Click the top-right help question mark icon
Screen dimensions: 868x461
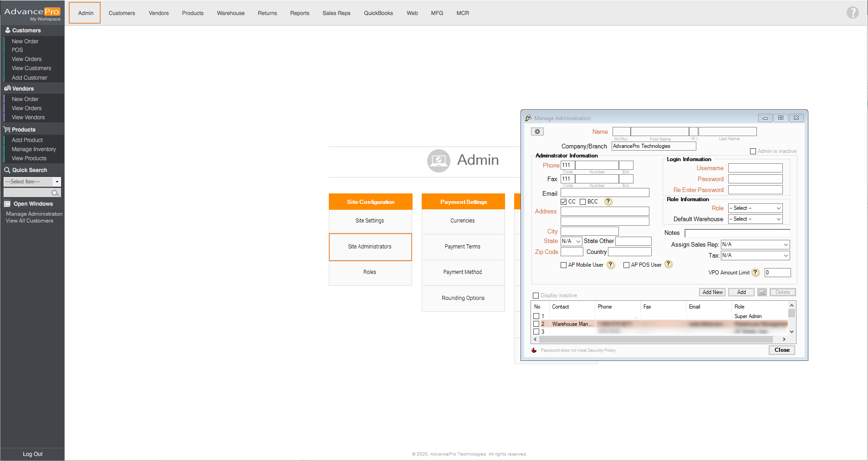853,13
